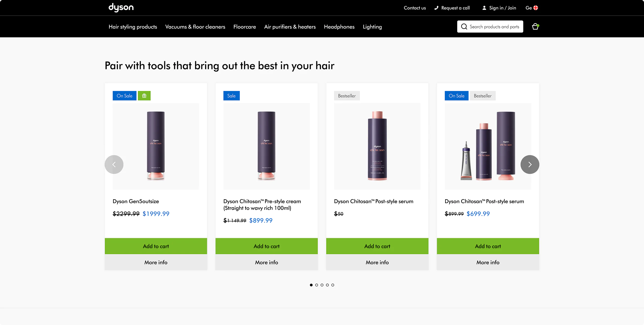
Task: Click the Chitosan Pre-style cream title
Action: point(262,205)
